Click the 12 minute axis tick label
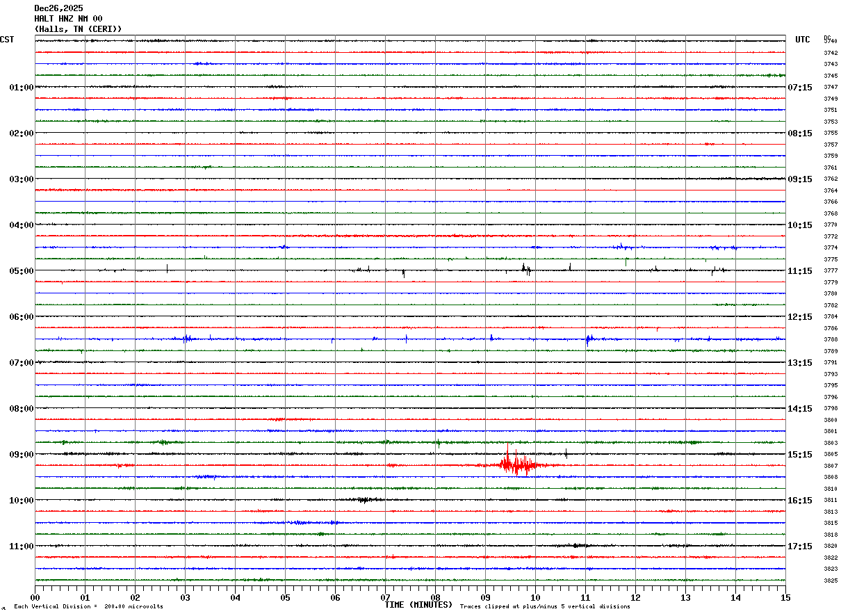The image size is (841, 616). click(635, 597)
